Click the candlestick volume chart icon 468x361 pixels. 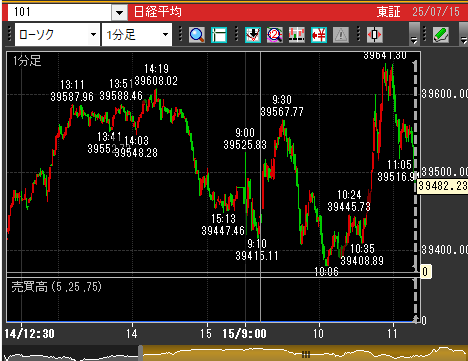(x=297, y=35)
